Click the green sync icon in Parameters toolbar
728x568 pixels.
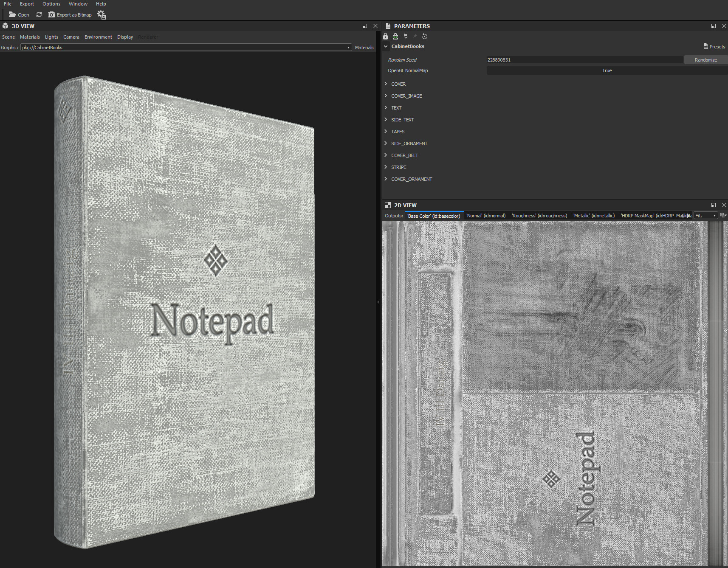395,37
